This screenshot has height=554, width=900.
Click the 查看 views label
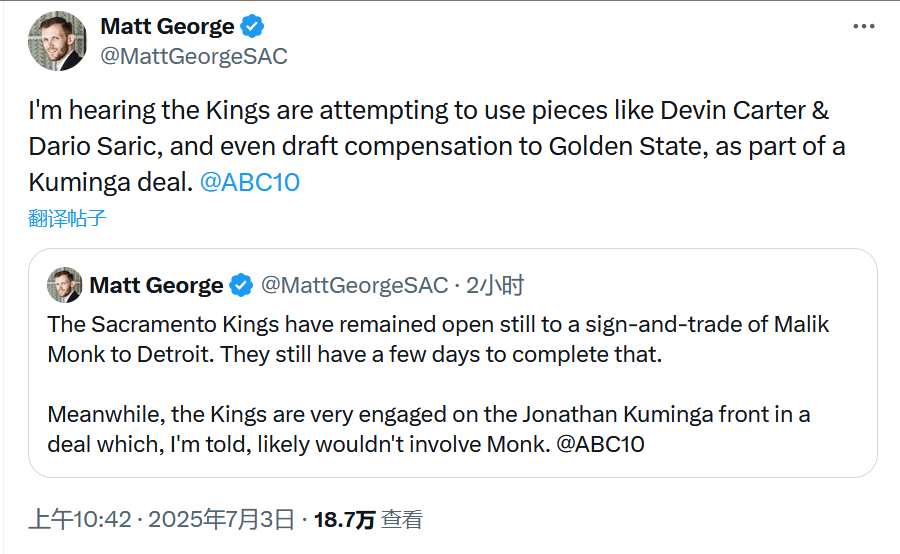402,519
